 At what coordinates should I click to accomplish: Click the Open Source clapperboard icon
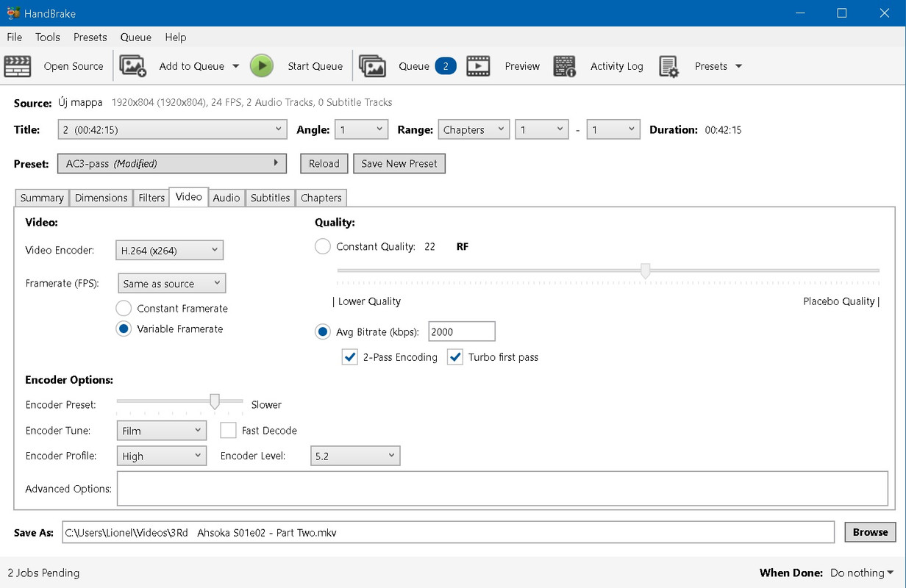(x=18, y=66)
